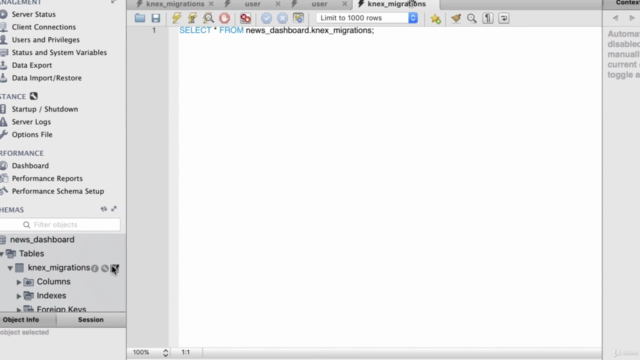Viewport: 640px width, 360px height.
Task: Go forward in the context help panel
Action: tap(632, 18)
